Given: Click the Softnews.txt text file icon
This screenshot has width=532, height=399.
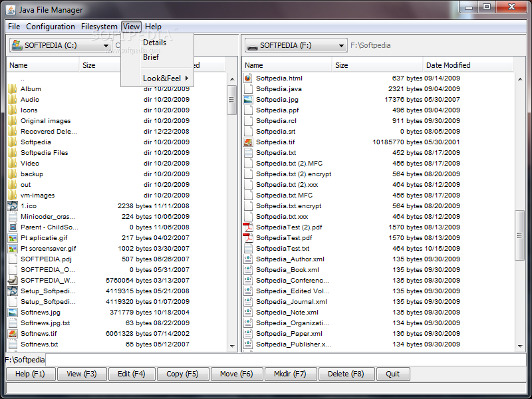Looking at the screenshot, I should click(x=13, y=344).
